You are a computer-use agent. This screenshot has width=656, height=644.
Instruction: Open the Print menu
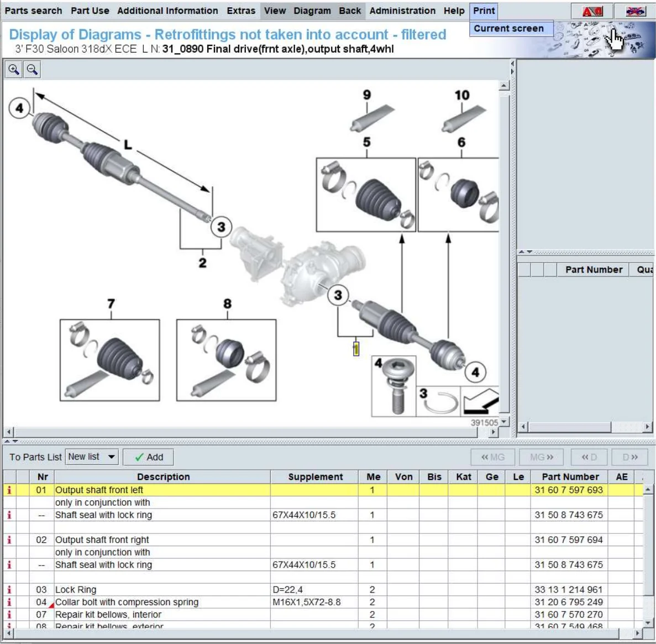tap(484, 11)
